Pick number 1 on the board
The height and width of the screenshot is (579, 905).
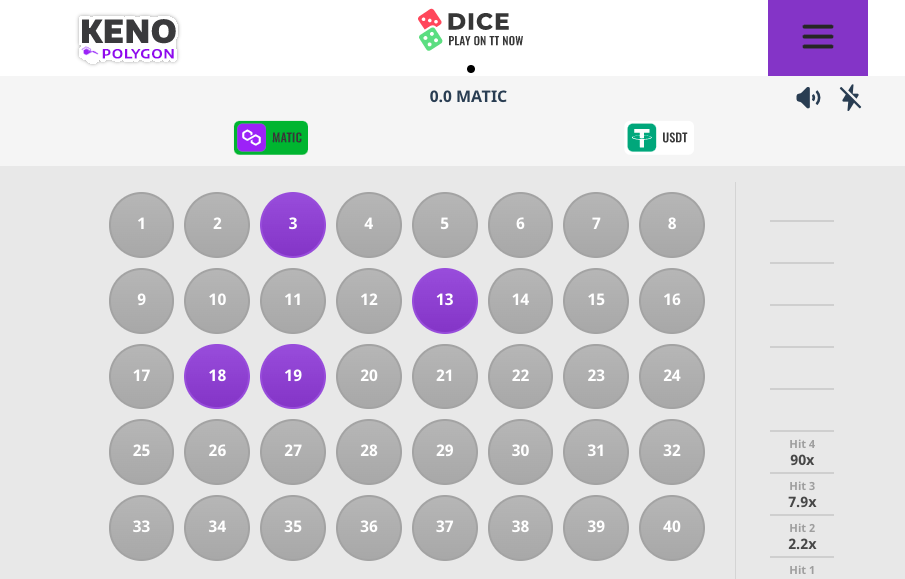141,225
